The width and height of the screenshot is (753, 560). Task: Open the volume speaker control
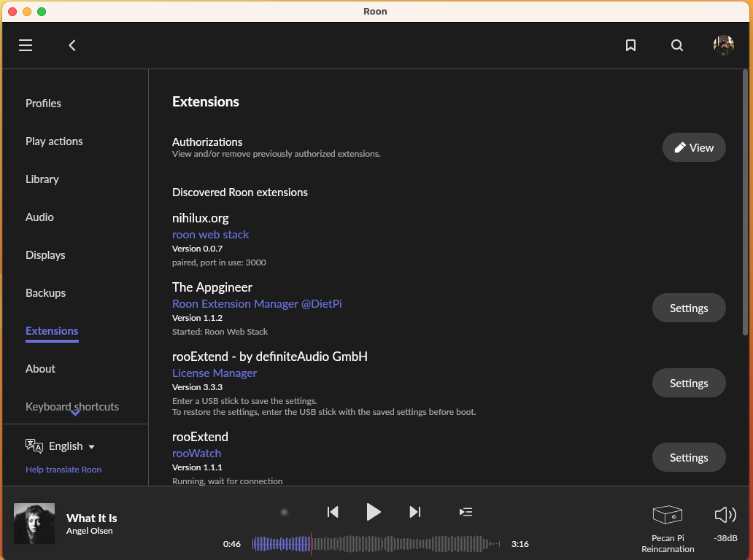click(725, 515)
